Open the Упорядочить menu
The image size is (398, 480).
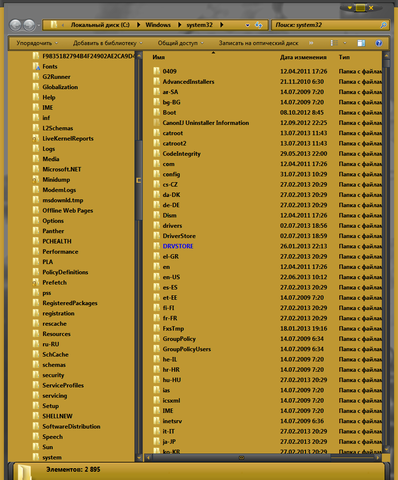coord(37,43)
